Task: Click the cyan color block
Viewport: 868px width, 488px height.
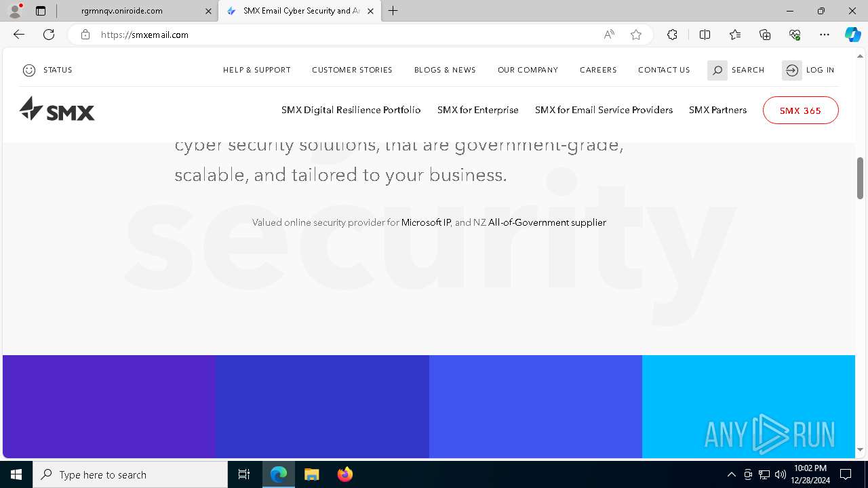Action: [749, 407]
